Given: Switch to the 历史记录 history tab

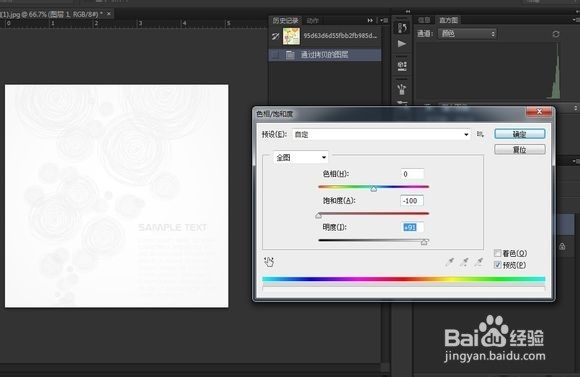Looking at the screenshot, I should 285,20.
